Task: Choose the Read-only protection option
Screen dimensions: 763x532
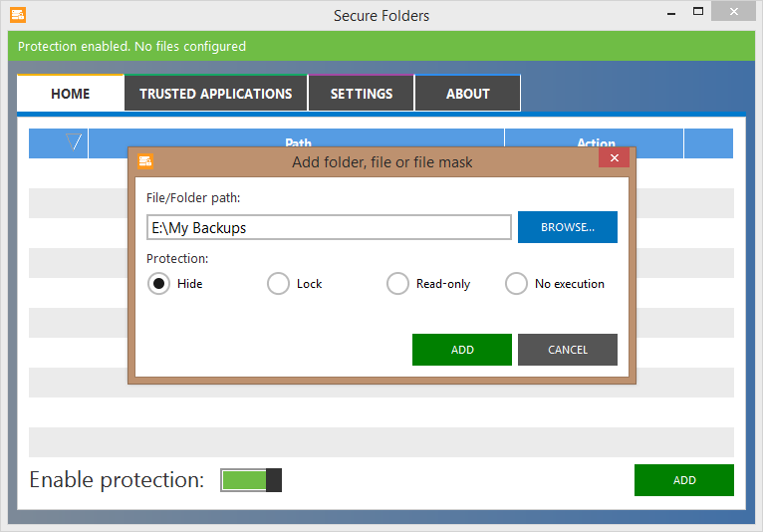Action: click(x=397, y=283)
